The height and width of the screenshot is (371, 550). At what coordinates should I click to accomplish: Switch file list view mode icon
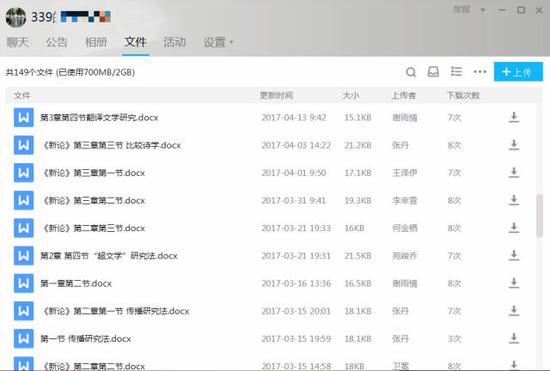pos(456,72)
